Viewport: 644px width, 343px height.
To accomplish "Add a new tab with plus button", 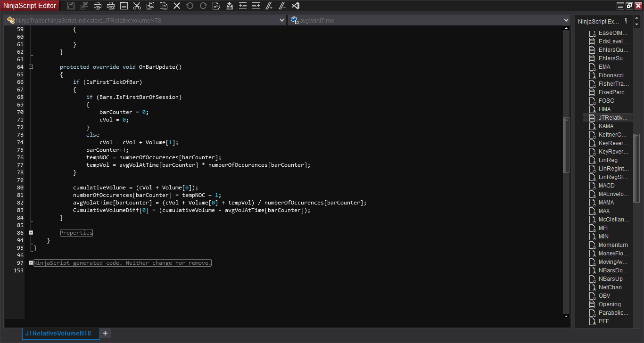I will [x=105, y=333].
